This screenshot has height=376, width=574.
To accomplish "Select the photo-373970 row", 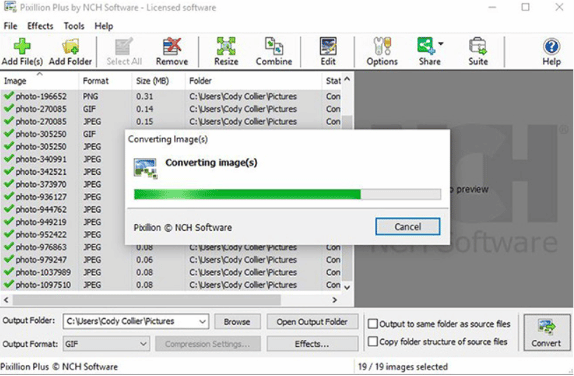I will [63, 184].
